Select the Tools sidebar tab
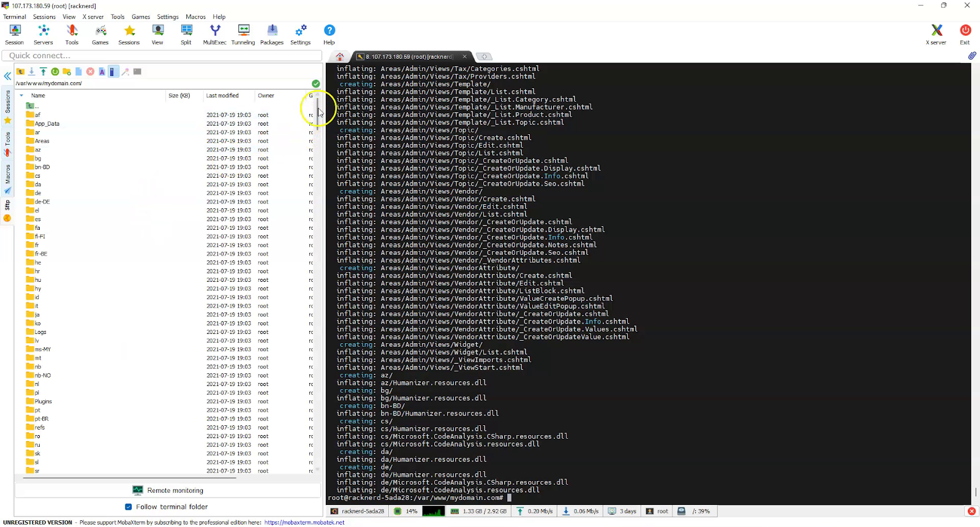Screen dimensions: 980x527 pos(7,144)
